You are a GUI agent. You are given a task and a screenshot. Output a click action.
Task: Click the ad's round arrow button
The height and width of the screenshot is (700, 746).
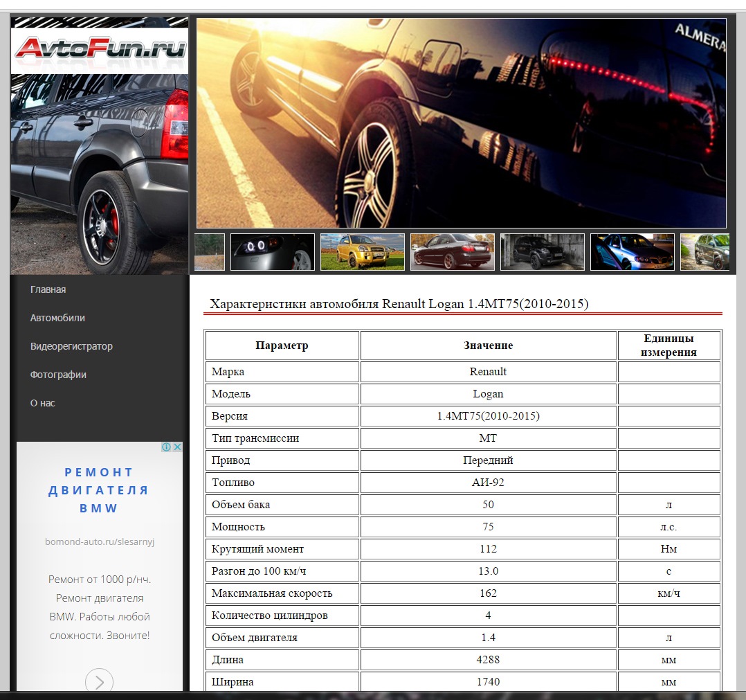point(99,681)
